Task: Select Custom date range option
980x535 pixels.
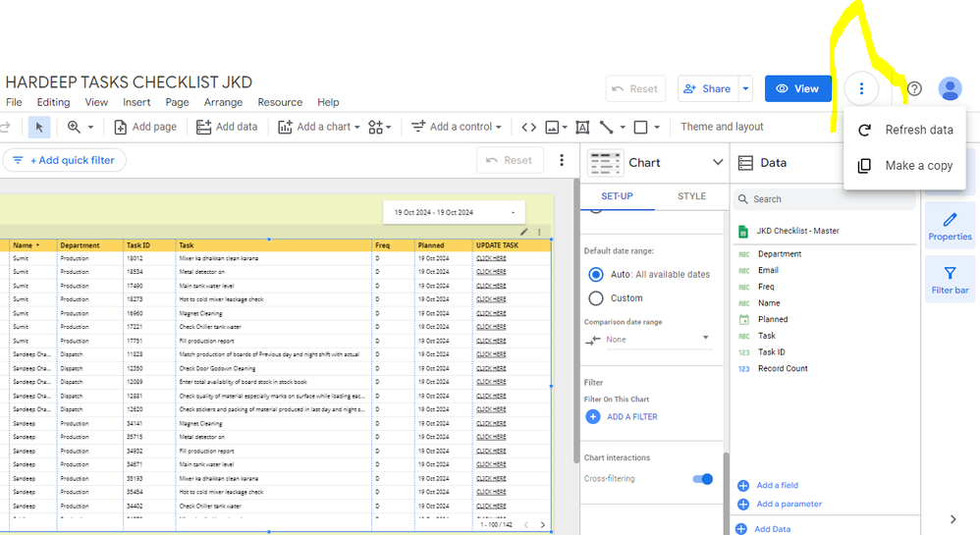Action: [596, 298]
